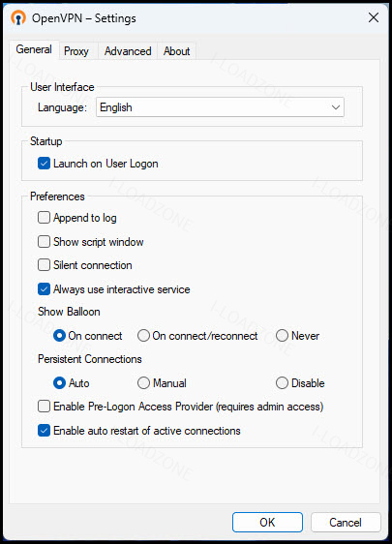Show the About tab

176,51
